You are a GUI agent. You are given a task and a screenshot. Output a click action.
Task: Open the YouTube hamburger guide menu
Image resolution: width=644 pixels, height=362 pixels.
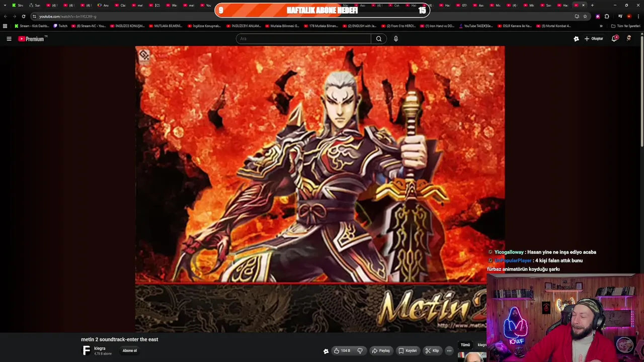tap(9, 39)
